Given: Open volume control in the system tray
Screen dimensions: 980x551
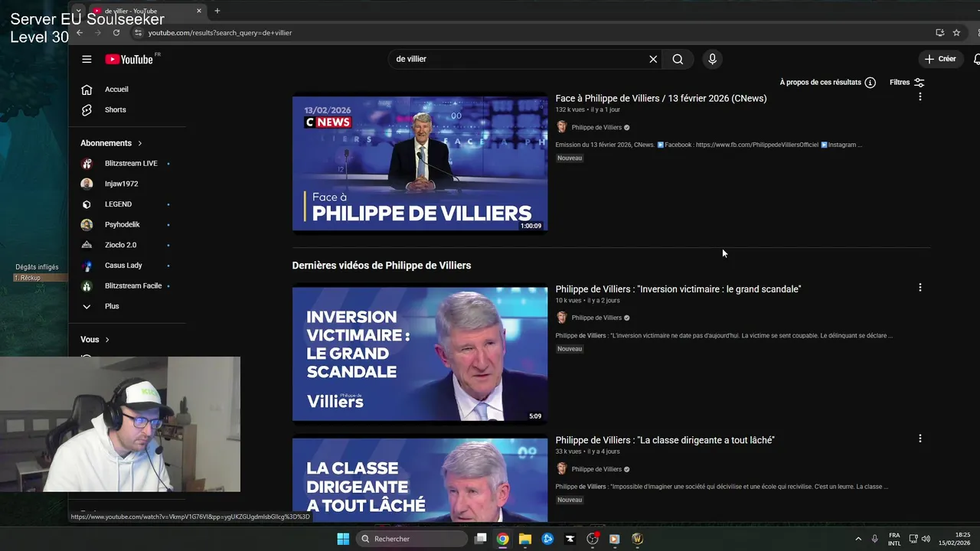Looking at the screenshot, I should coord(926,539).
